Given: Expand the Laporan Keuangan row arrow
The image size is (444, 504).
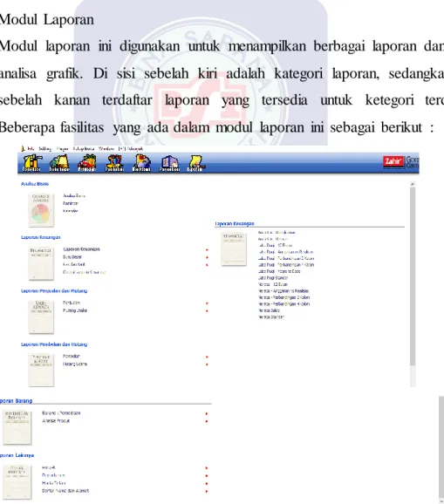Looking at the screenshot, I should [207, 249].
